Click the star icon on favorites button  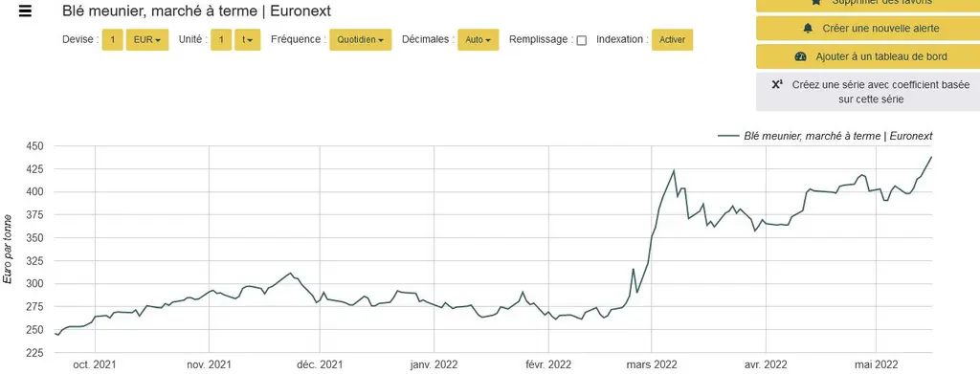(x=816, y=3)
